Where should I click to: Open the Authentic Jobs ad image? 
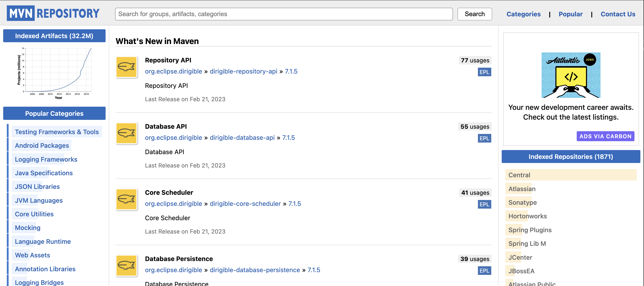[571, 75]
